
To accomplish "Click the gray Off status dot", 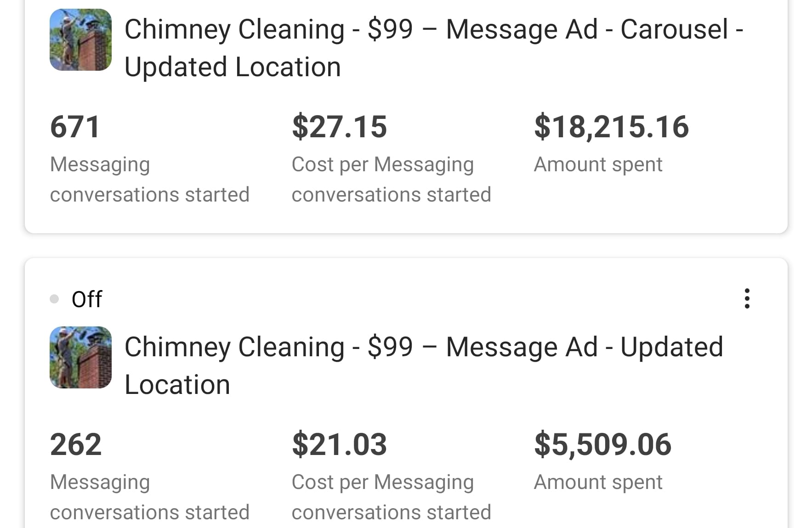I will pyautogui.click(x=54, y=299).
